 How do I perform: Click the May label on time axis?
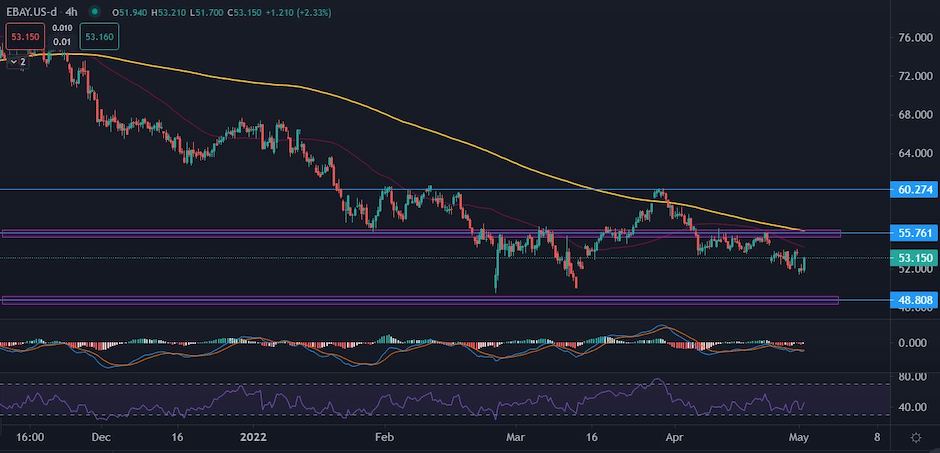point(798,438)
